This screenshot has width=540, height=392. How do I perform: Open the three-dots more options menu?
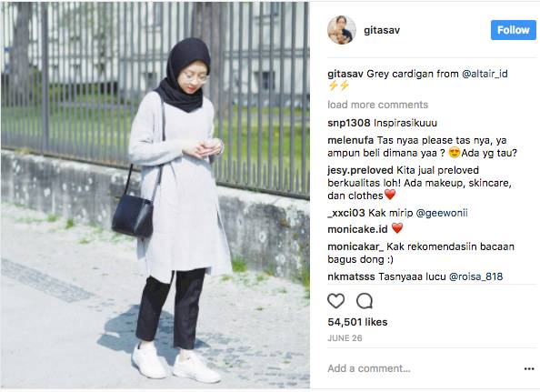click(x=529, y=369)
